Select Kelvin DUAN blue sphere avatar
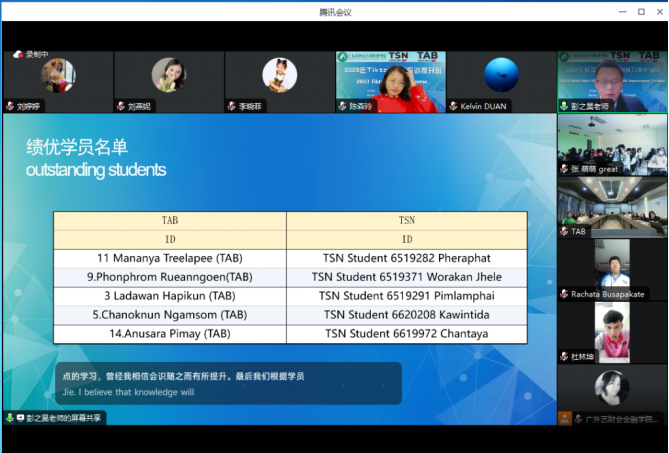Screen dimensions: 669x453 501,76
